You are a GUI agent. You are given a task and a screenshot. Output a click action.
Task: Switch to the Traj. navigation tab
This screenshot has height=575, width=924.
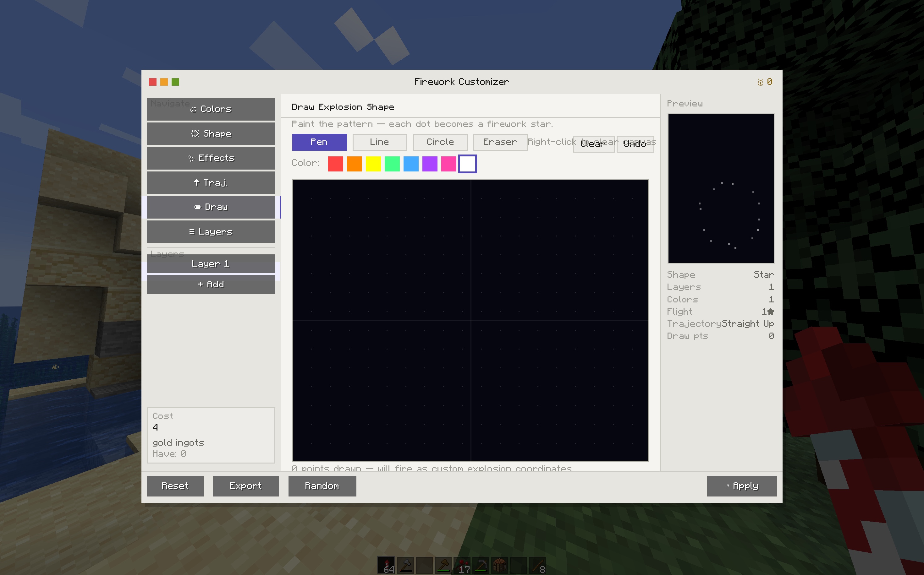pyautogui.click(x=211, y=182)
